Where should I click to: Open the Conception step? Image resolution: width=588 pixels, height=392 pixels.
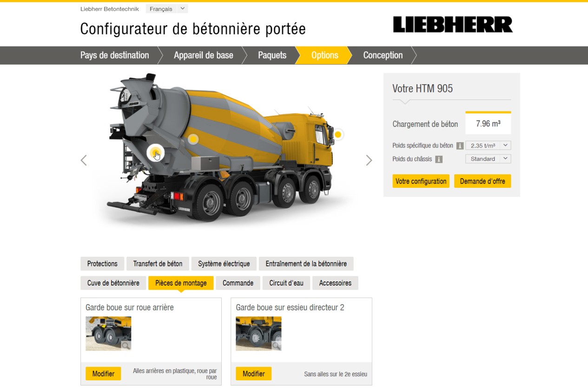pyautogui.click(x=383, y=55)
